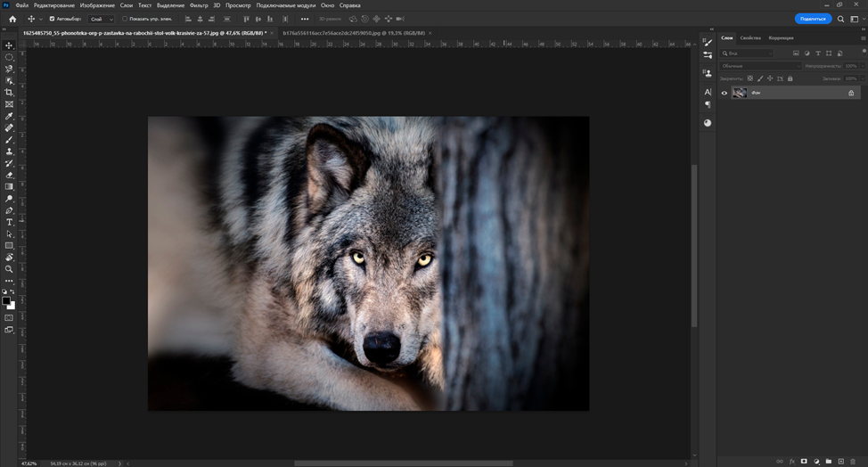Image resolution: width=868 pixels, height=467 pixels.
Task: Open the Обычные blend mode dropdown
Action: [x=760, y=66]
